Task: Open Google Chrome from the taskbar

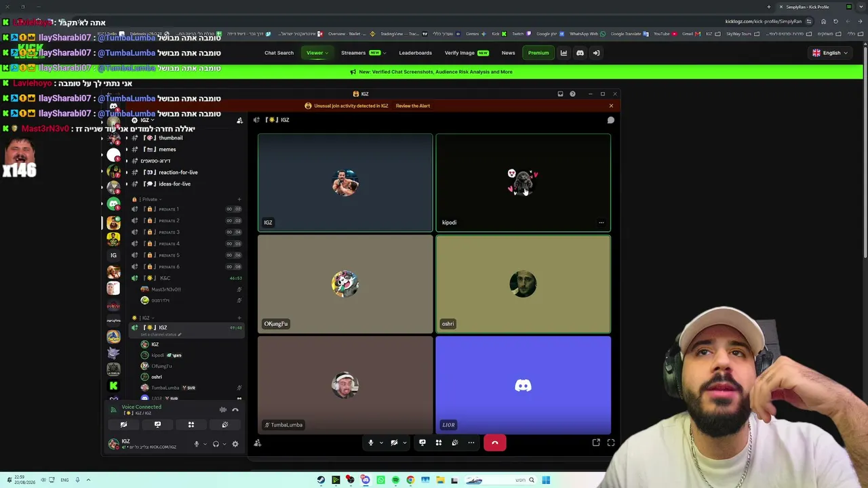Action: point(410,480)
